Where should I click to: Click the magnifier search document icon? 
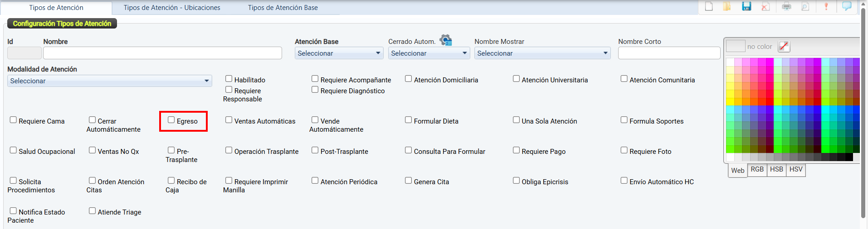(x=805, y=6)
